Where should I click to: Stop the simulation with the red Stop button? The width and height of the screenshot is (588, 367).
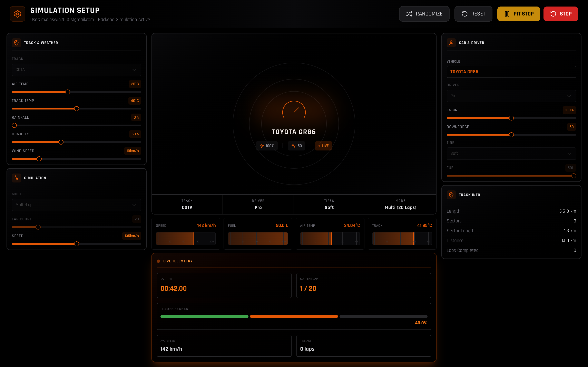click(561, 14)
